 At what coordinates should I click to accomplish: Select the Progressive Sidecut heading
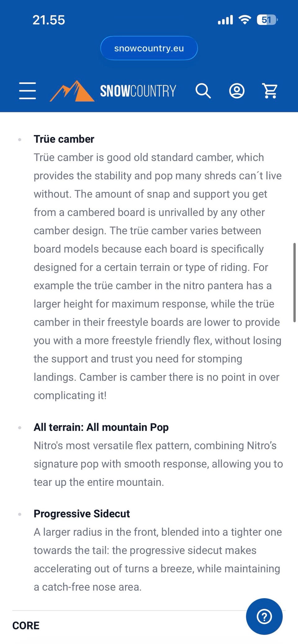[x=82, y=514]
